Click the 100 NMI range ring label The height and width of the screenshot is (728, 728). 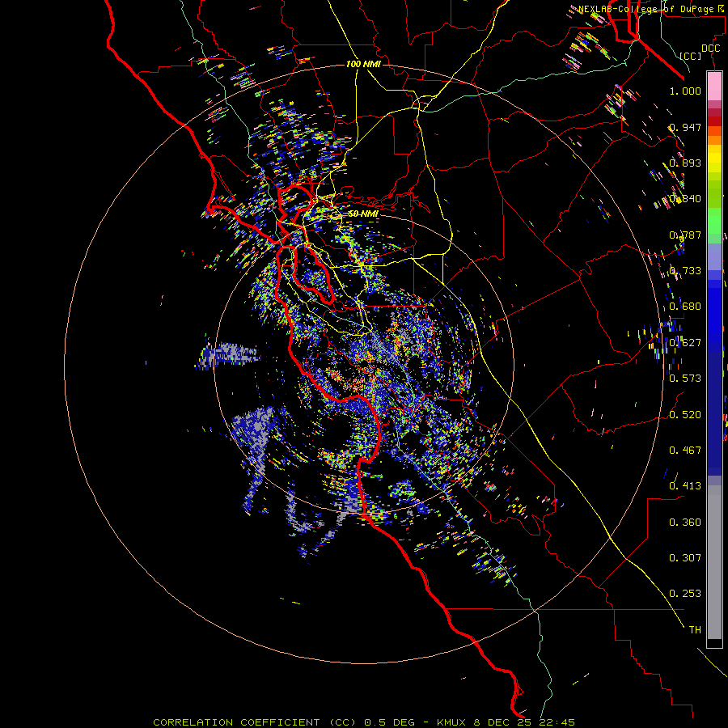click(363, 64)
